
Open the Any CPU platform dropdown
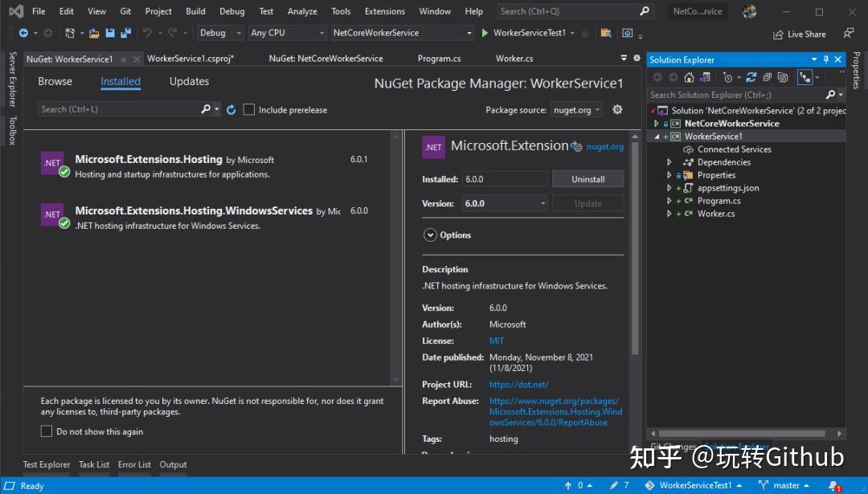pyautogui.click(x=287, y=32)
